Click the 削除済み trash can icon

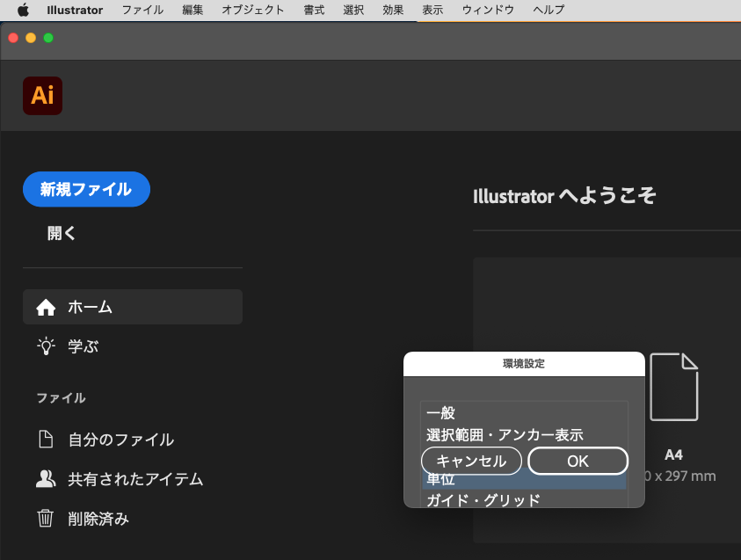[x=46, y=518]
